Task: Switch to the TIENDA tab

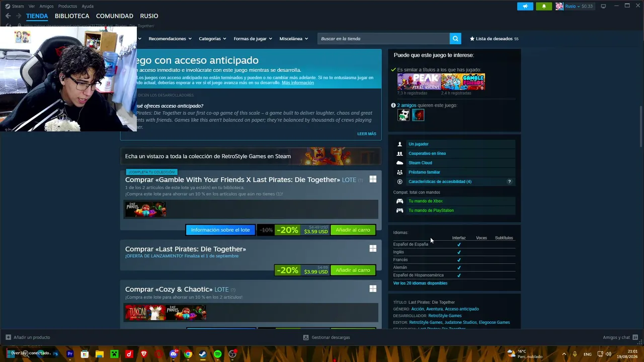Action: (37, 16)
